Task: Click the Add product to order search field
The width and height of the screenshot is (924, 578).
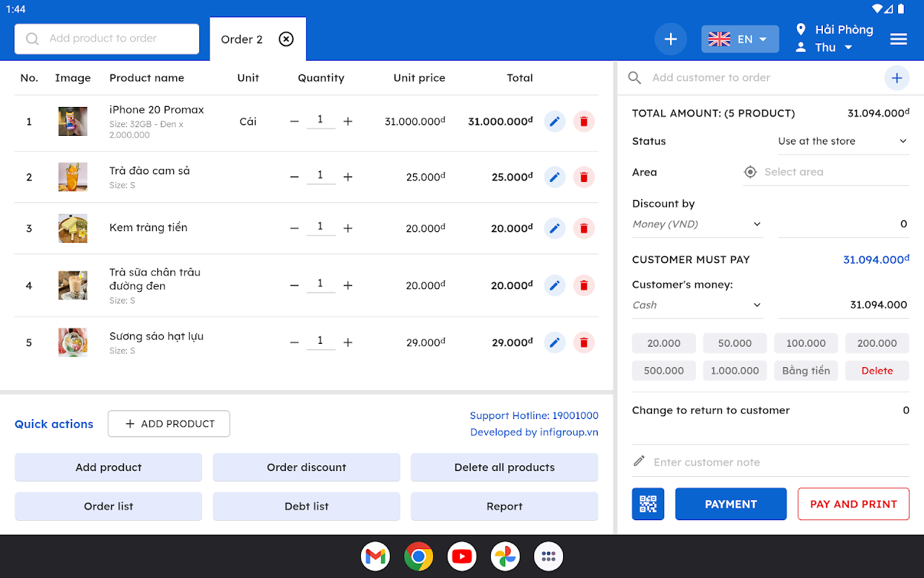Action: (x=107, y=39)
